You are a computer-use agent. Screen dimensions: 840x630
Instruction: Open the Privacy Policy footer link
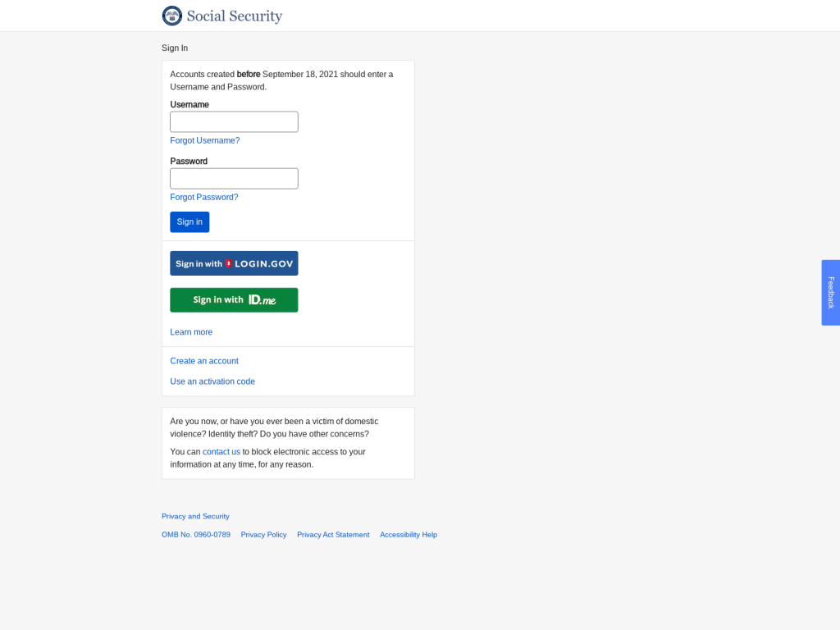coord(263,535)
